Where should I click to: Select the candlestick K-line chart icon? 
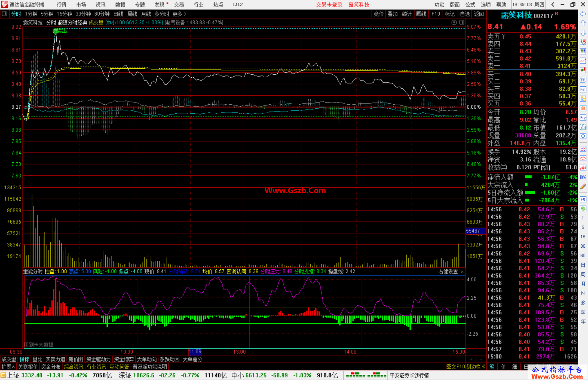(583, 70)
